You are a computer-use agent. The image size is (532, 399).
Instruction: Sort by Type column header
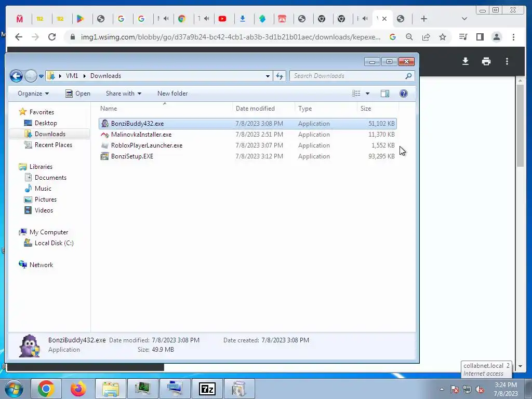[x=326, y=109]
